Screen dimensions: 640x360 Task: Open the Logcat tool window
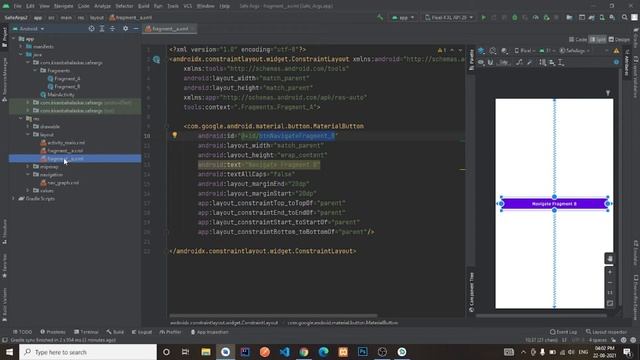tap(142, 332)
